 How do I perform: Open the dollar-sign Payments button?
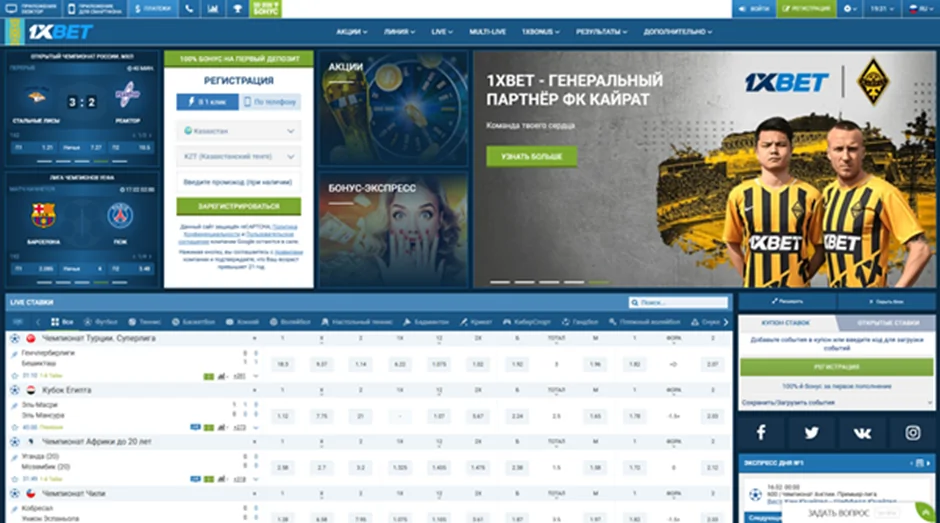tap(153, 8)
